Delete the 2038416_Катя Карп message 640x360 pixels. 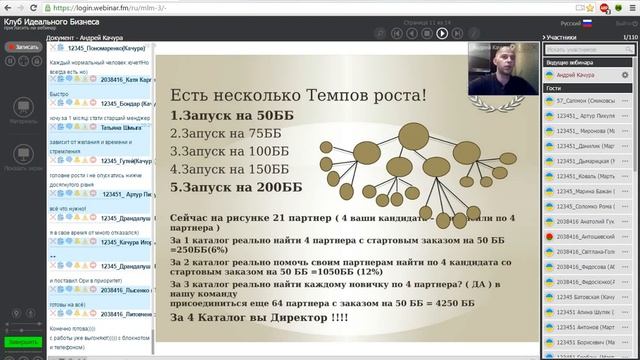(x=53, y=79)
